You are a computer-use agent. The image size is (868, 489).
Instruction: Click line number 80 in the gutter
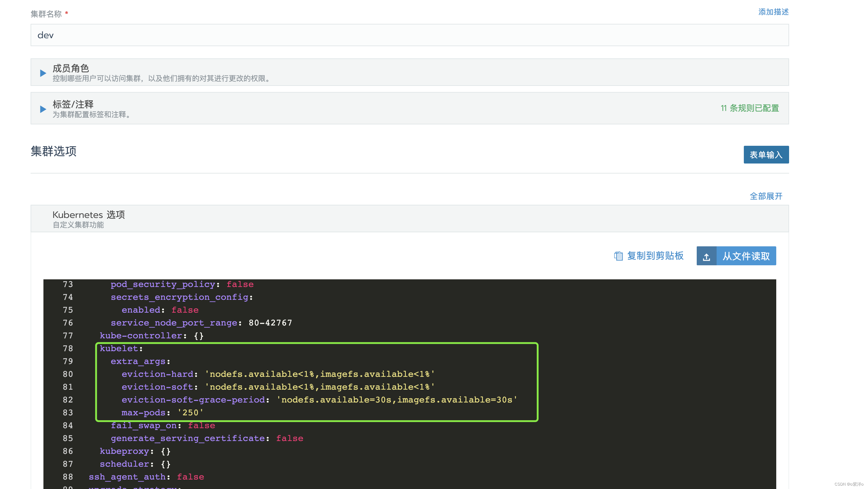click(68, 374)
